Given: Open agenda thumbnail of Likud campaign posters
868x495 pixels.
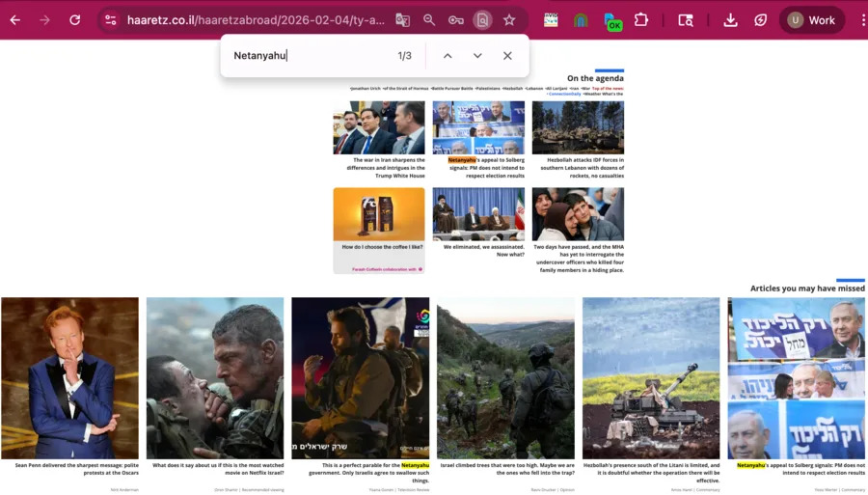Looking at the screenshot, I should point(478,127).
